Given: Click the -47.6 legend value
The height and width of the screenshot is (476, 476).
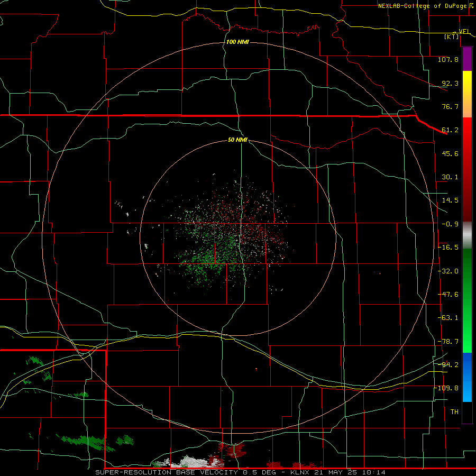Looking at the screenshot, I should 448,295.
